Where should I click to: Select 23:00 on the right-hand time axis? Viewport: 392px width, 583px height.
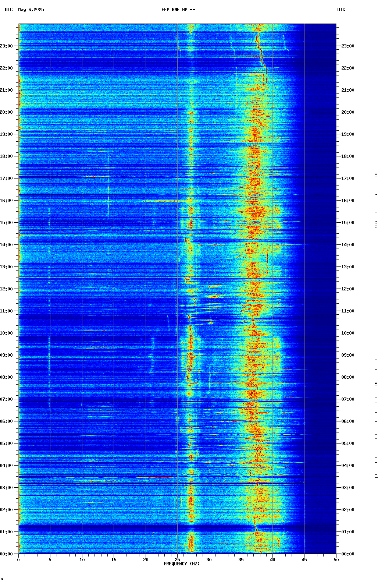pyautogui.click(x=348, y=46)
